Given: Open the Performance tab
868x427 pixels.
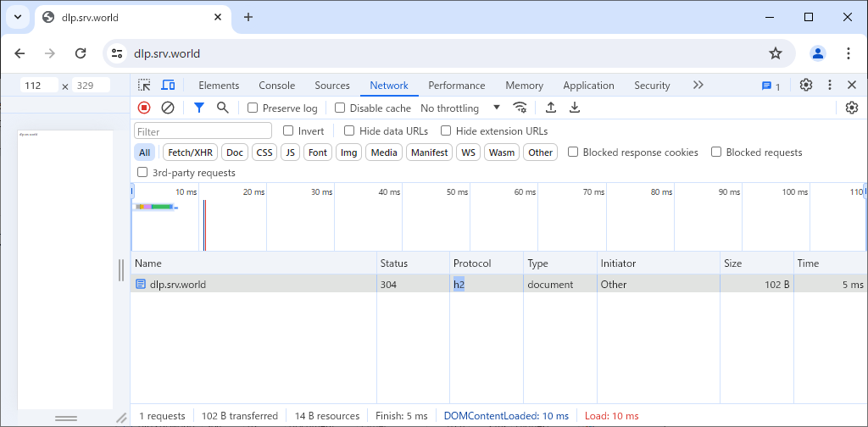Looking at the screenshot, I should coord(456,86).
